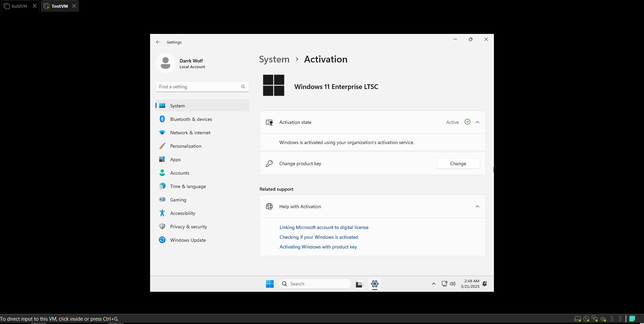644x324 pixels.
Task: Click the green Active checkmark icon
Action: coord(467,122)
